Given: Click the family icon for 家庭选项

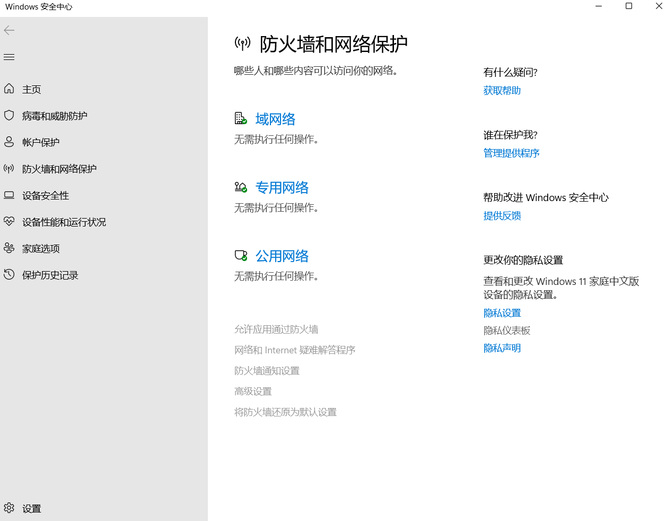Looking at the screenshot, I should [9, 248].
